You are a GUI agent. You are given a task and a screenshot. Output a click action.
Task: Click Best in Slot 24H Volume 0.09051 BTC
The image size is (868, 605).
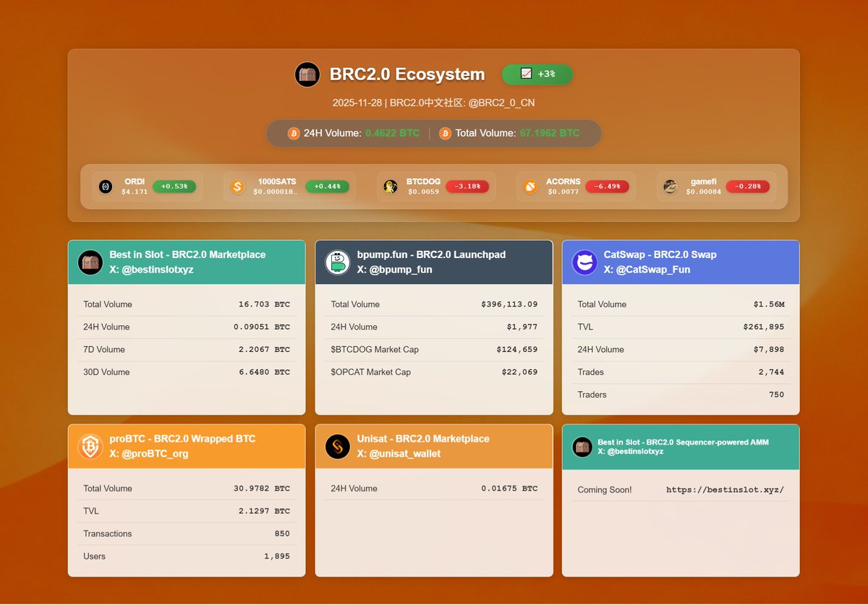click(x=262, y=327)
